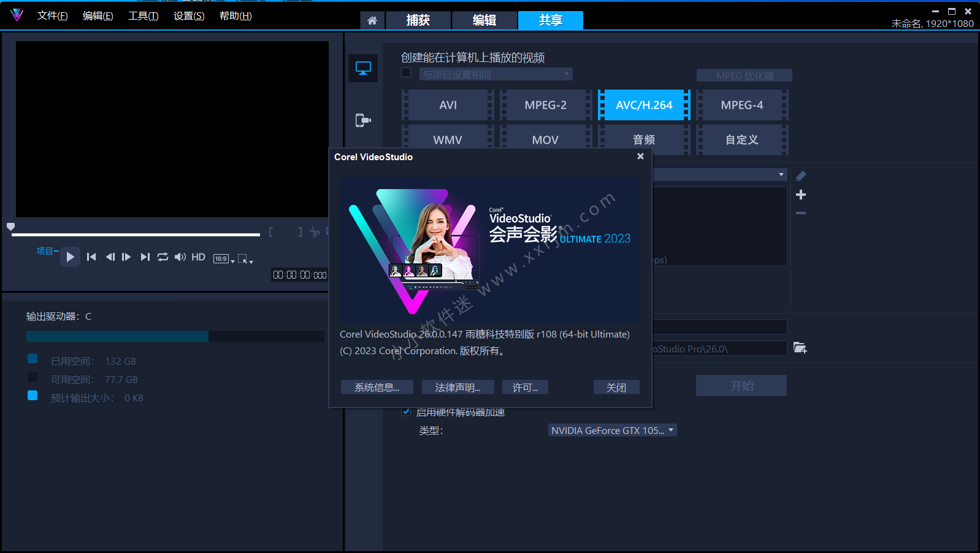
Task: Open the system volume control icon
Action: coord(180,257)
